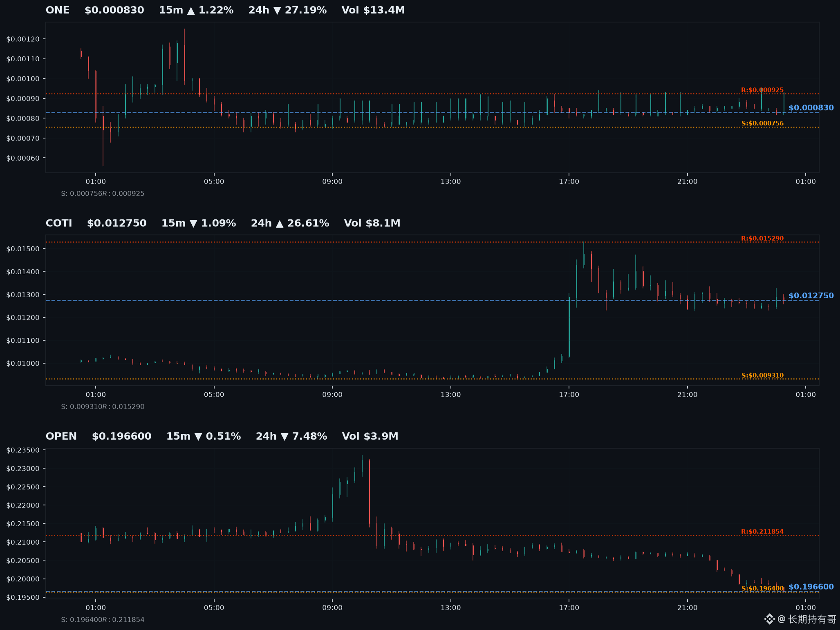Click the $0.22500 y-axis label
Image resolution: width=840 pixels, height=630 pixels.
click(x=23, y=487)
